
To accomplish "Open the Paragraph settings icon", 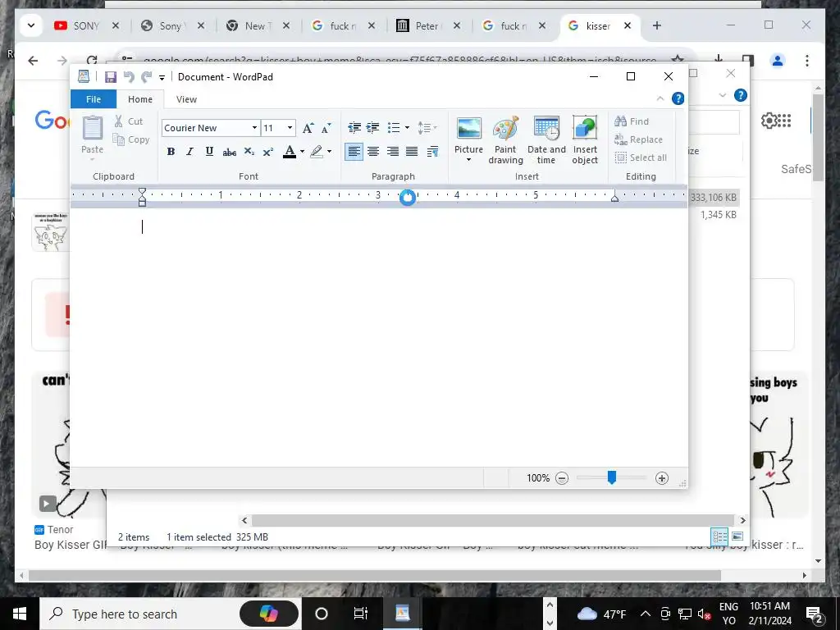I will tap(433, 152).
